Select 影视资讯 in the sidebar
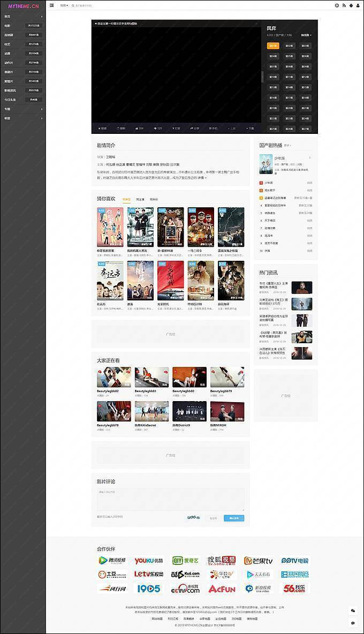This screenshot has width=364, height=634. pos(23,90)
